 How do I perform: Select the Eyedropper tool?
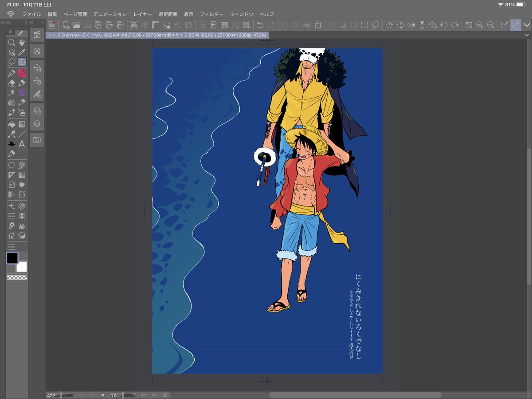22,52
